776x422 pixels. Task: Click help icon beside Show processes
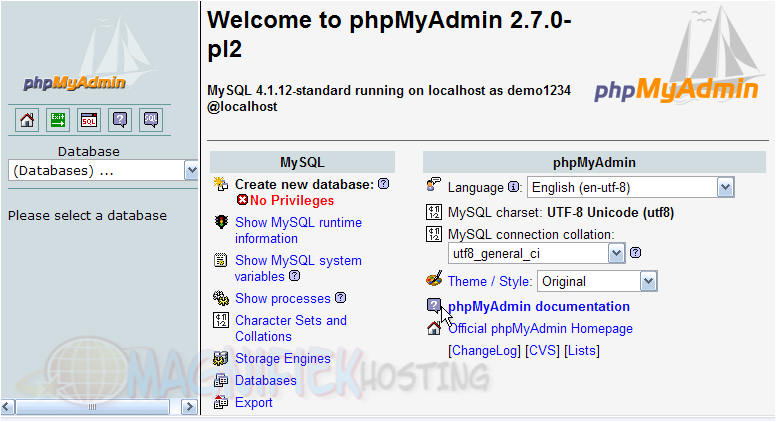coord(340,298)
